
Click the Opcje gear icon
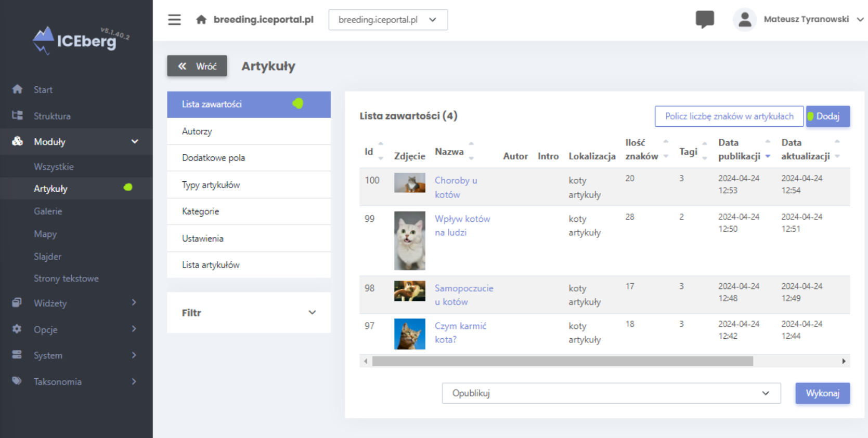[17, 329]
